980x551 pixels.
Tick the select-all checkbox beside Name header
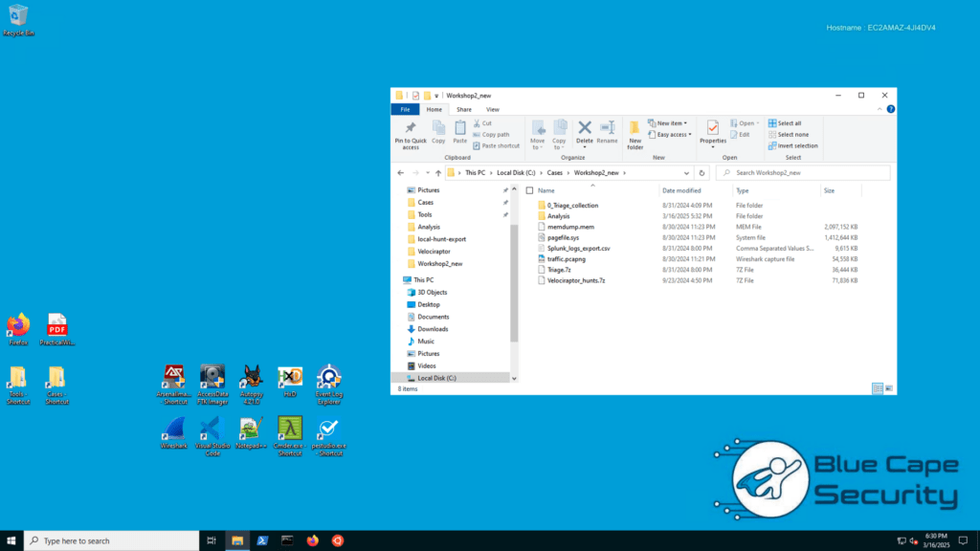[530, 190]
